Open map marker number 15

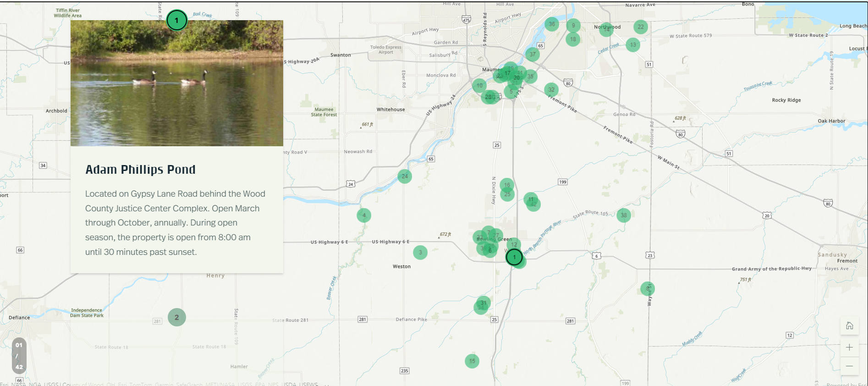pyautogui.click(x=472, y=361)
